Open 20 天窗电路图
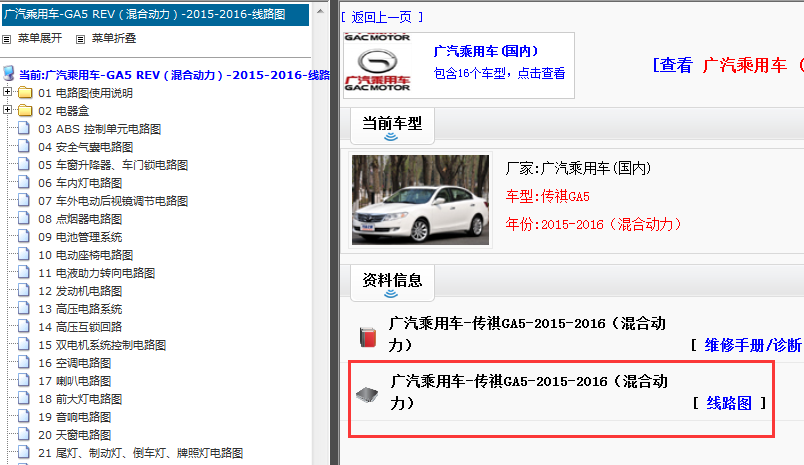 74,435
